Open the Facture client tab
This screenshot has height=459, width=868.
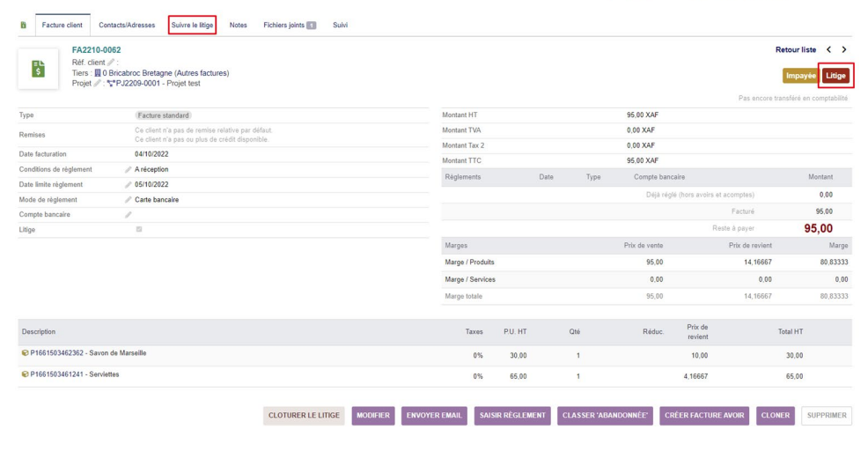click(x=62, y=25)
